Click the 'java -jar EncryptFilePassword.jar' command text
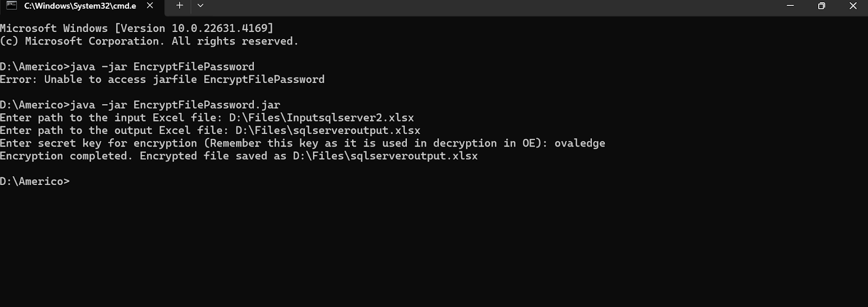 [175, 105]
